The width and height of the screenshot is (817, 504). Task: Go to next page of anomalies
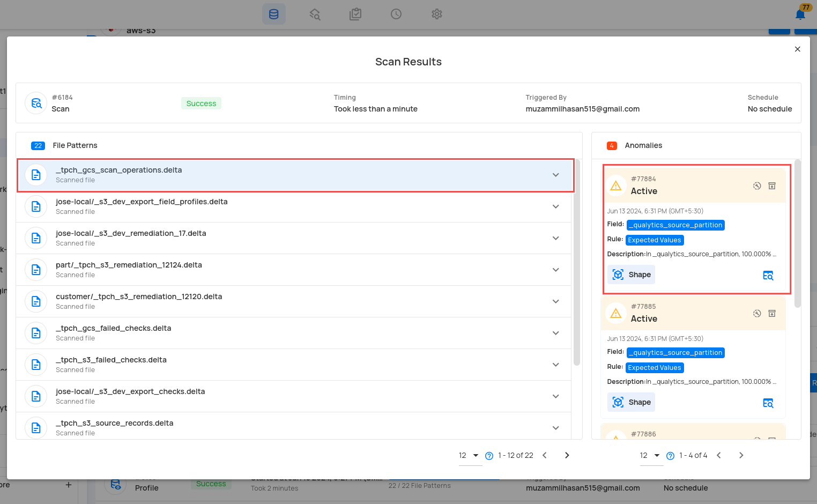tap(741, 455)
